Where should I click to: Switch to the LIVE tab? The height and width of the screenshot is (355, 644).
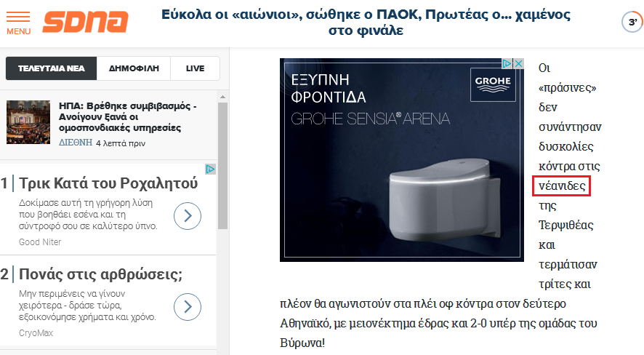(195, 68)
